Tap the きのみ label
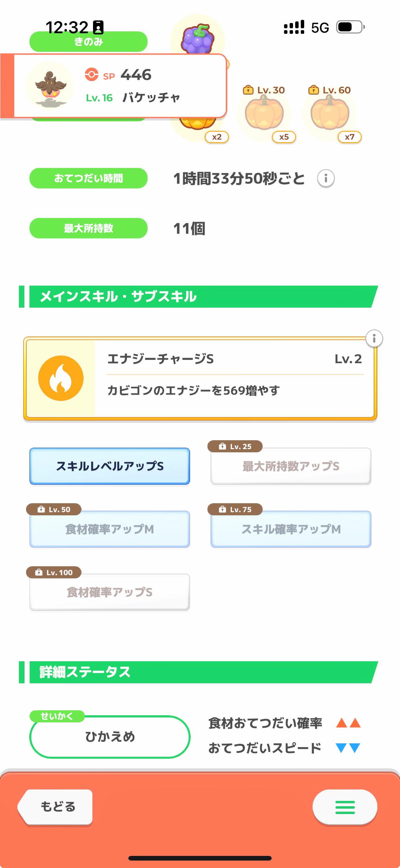The height and width of the screenshot is (868, 400). tap(88, 42)
